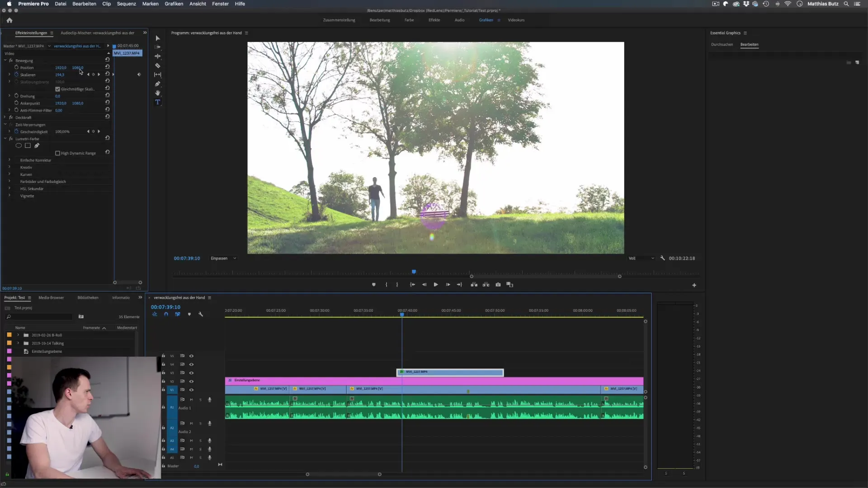Open Voll playback resolution dropdown
This screenshot has width=868, height=488.
641,258
